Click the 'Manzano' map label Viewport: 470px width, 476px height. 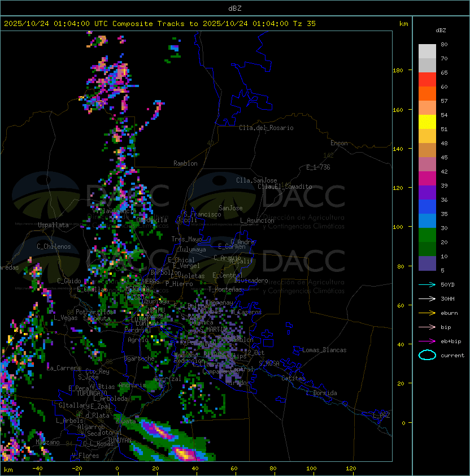(x=47, y=442)
